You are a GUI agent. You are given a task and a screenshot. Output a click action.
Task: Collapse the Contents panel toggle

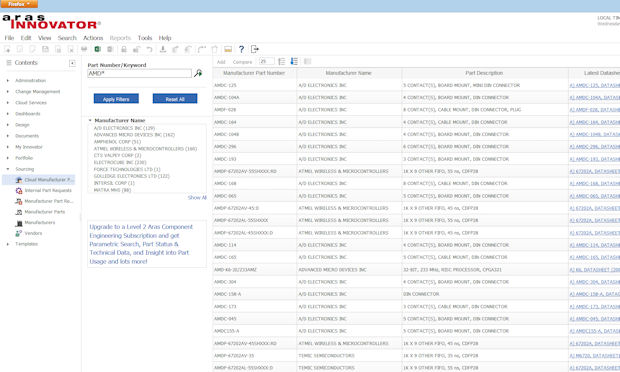pos(72,63)
